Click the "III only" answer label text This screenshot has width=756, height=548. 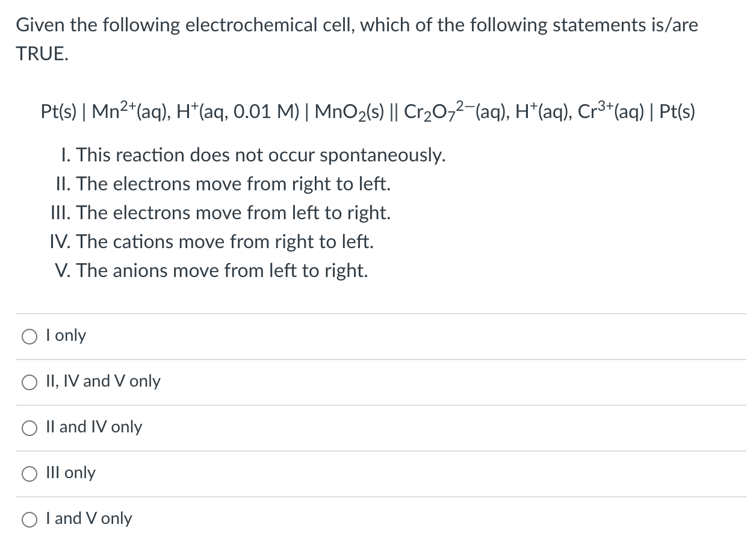click(x=71, y=473)
